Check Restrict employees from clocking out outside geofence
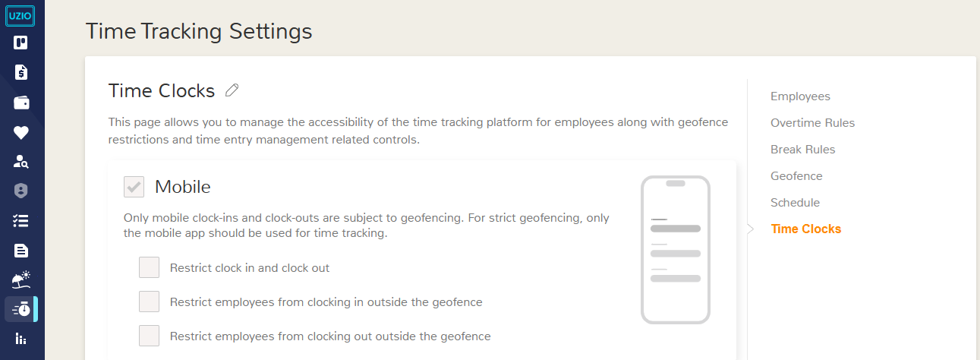Image resolution: width=980 pixels, height=360 pixels. [149, 336]
